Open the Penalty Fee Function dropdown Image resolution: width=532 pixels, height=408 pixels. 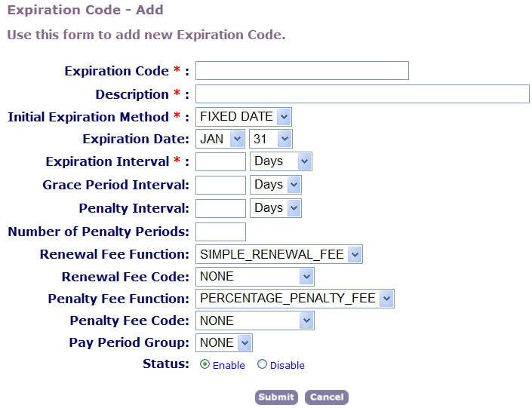[295, 299]
